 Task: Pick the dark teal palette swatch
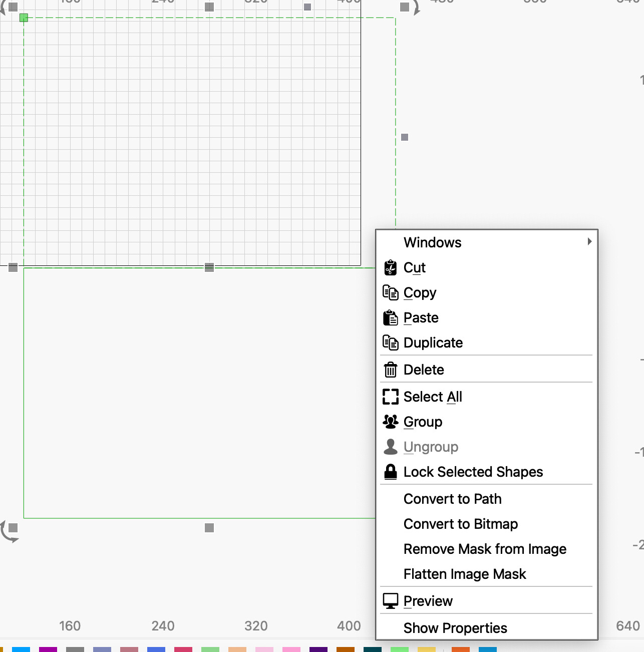coord(372,649)
